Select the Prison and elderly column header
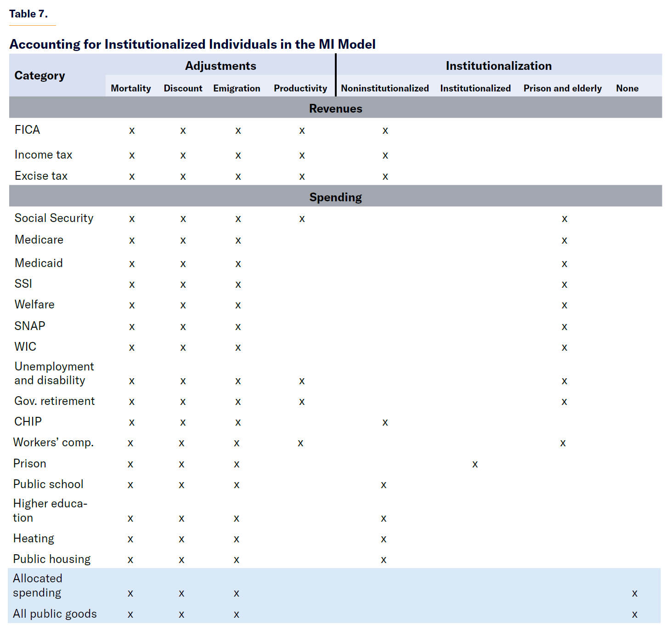Image resolution: width=672 pixels, height=637 pixels. (x=562, y=88)
